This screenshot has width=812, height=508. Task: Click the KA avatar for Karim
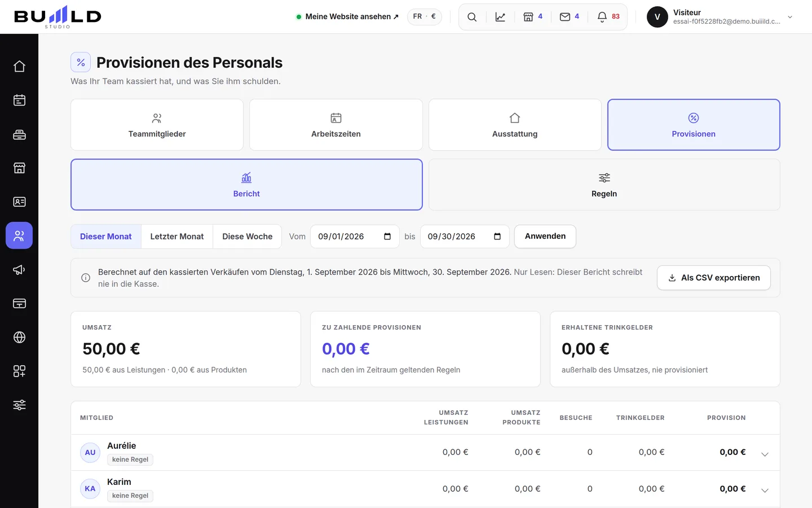click(x=90, y=488)
